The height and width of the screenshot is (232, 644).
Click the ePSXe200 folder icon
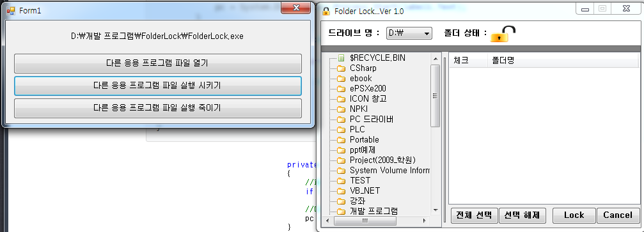341,89
